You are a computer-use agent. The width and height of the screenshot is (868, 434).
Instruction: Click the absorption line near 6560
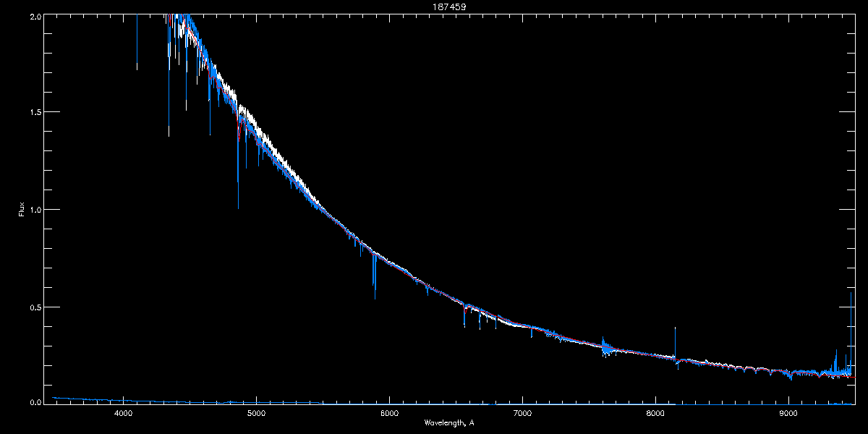(464, 316)
